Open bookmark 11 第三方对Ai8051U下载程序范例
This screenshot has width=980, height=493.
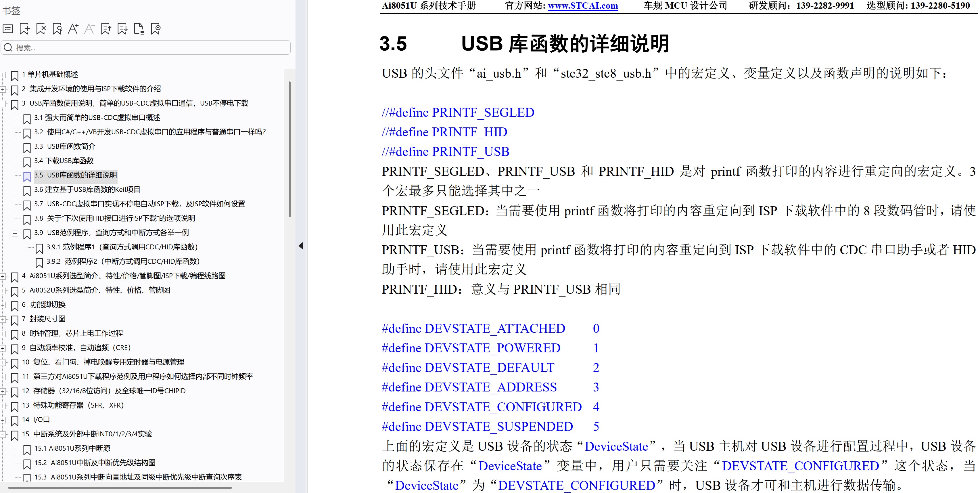[137, 377]
